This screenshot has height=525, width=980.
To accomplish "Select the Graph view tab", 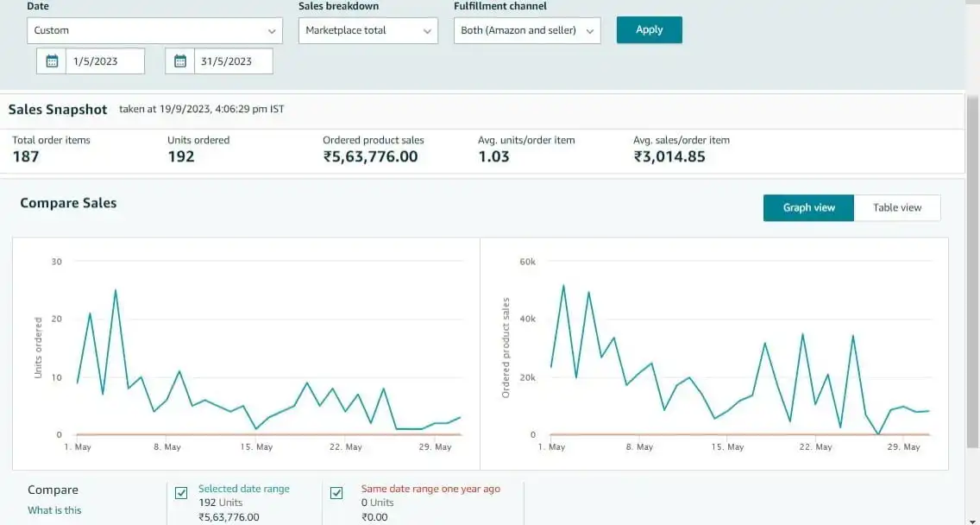I will click(808, 208).
